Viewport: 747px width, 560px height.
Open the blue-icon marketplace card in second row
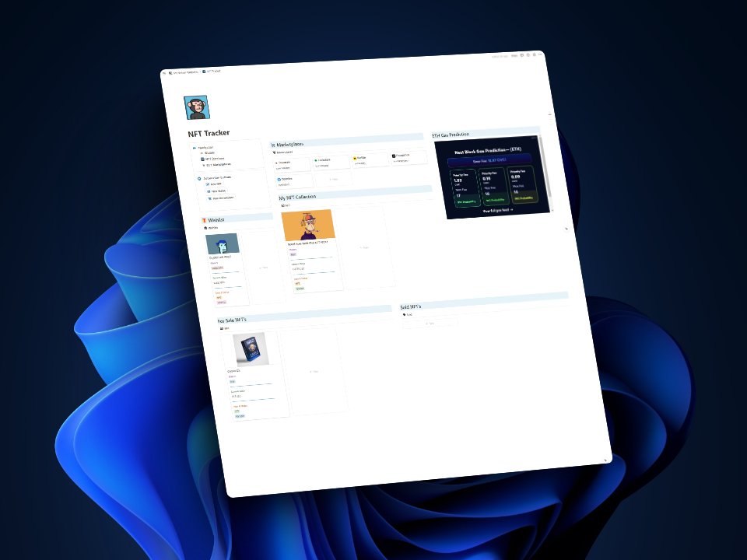294,181
